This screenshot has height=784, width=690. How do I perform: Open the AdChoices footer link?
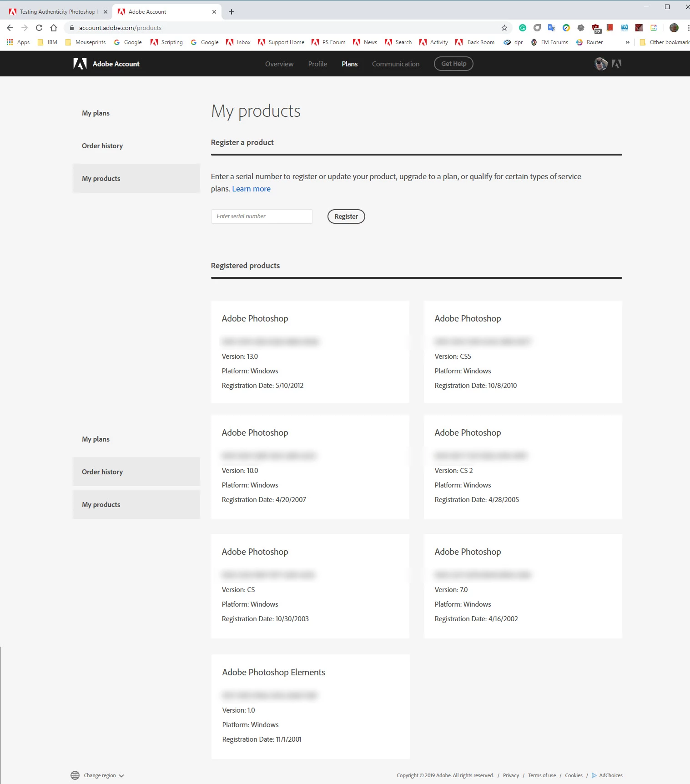point(607,775)
